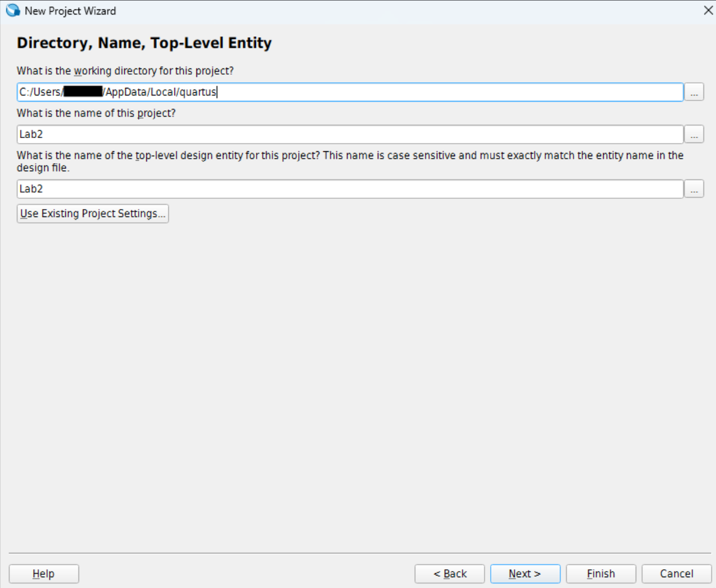Screen dimensions: 716x588
Task: Open Help for the wizard
Action: tap(44, 574)
